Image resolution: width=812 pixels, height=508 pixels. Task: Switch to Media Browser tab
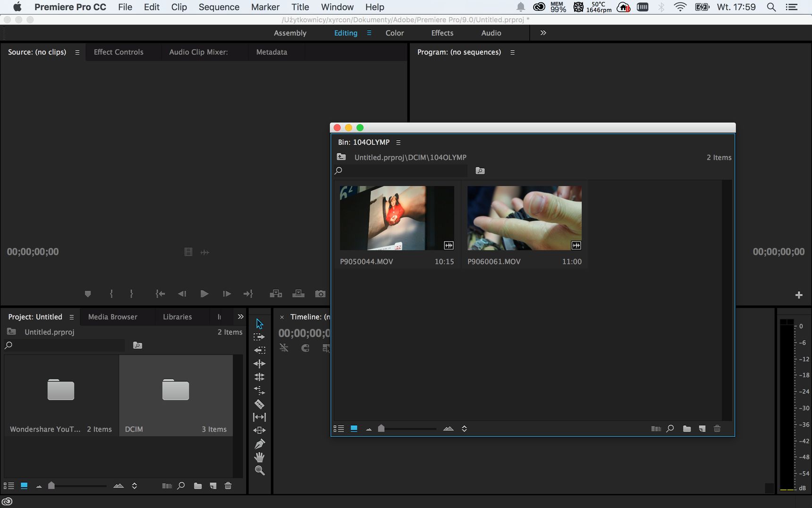click(112, 317)
